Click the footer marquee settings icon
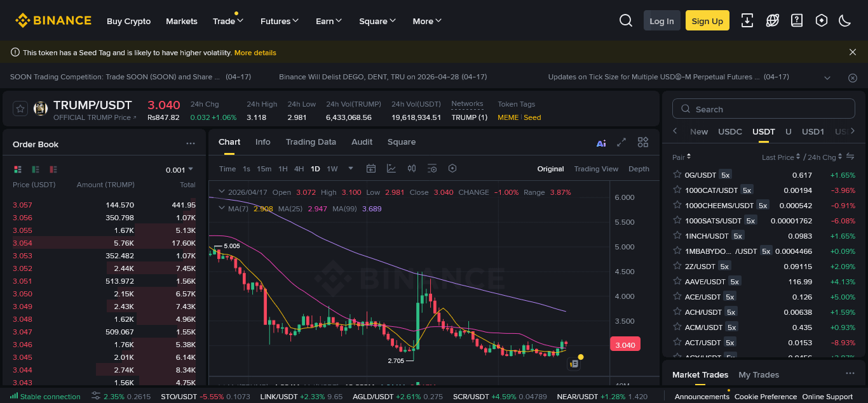This screenshot has height=403, width=868. [x=96, y=396]
